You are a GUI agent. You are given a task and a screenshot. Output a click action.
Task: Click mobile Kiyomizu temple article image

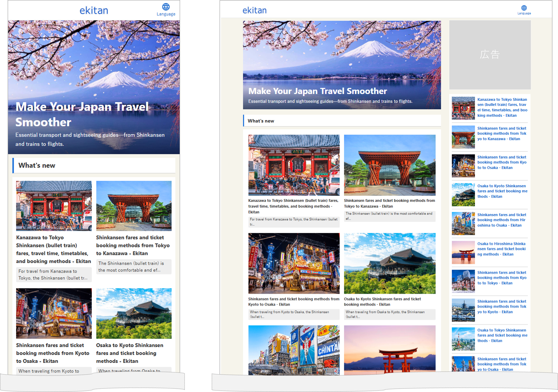134,313
